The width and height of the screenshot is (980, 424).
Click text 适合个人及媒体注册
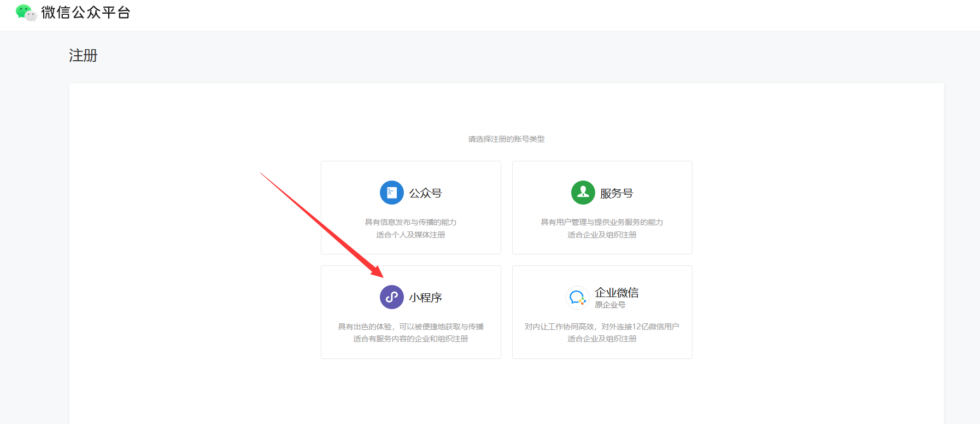[x=410, y=235]
